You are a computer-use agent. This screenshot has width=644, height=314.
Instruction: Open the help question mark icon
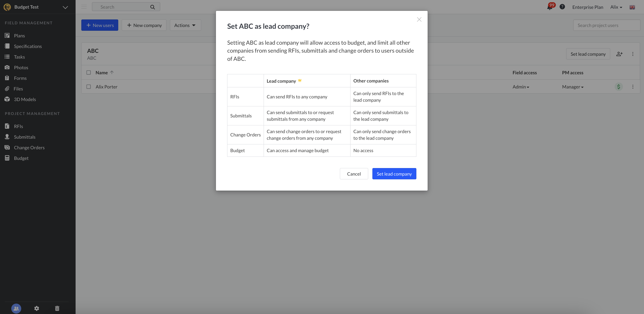[x=562, y=7]
